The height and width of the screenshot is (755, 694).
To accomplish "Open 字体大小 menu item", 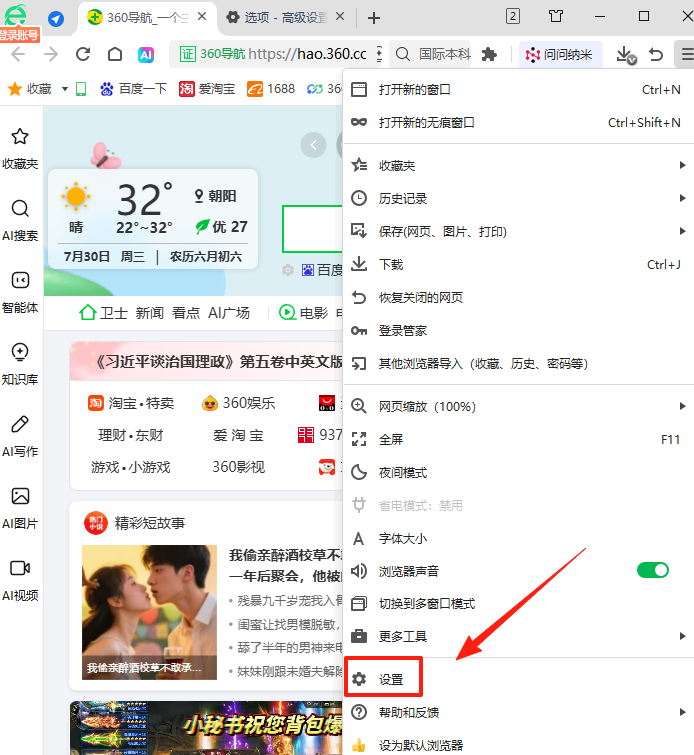I will (x=519, y=538).
